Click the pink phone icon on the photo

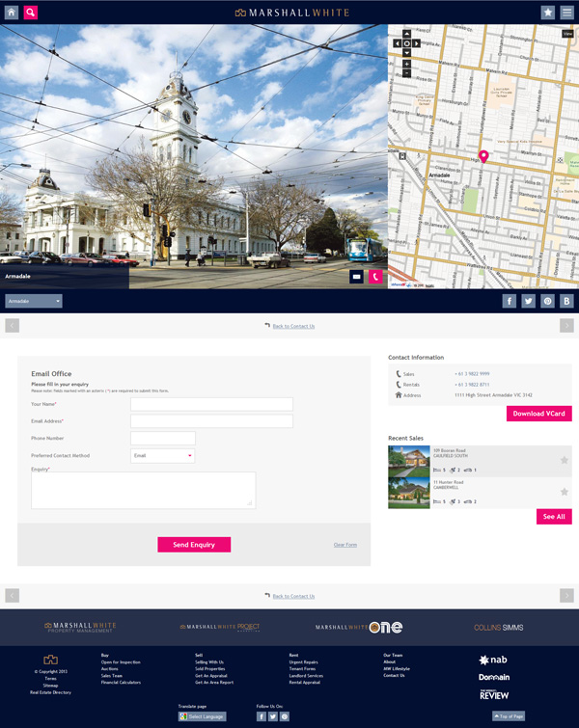[x=375, y=277]
